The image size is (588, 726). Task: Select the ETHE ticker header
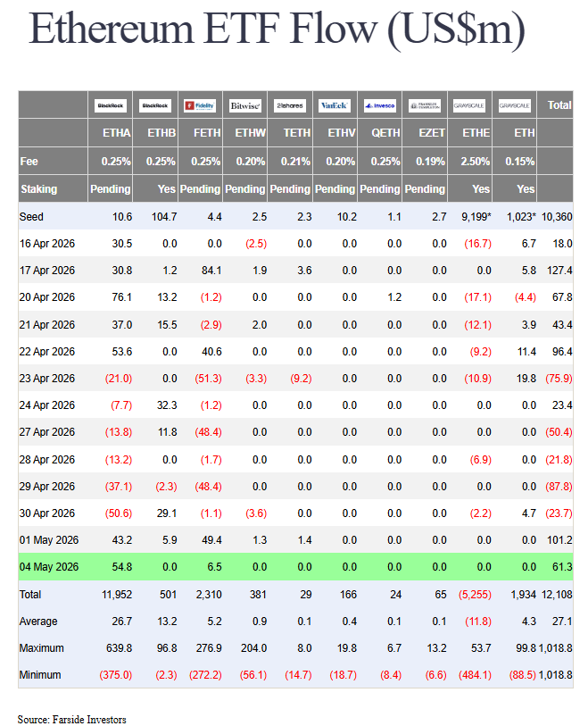[476, 133]
